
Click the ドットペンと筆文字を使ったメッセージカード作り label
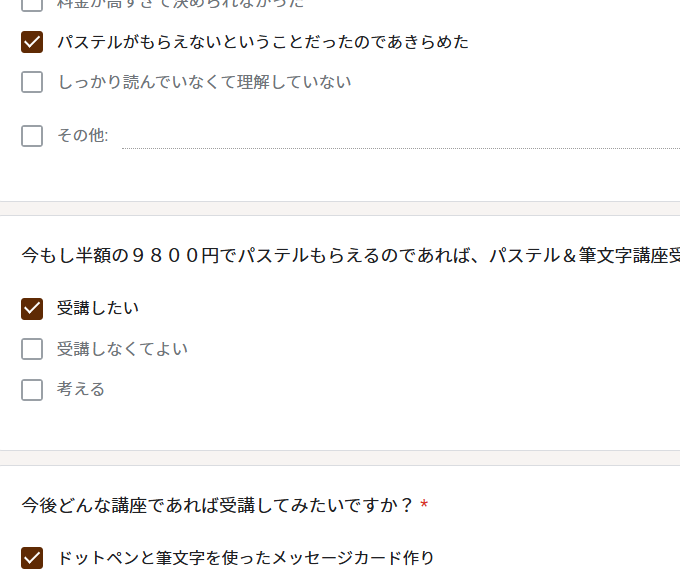(246, 558)
